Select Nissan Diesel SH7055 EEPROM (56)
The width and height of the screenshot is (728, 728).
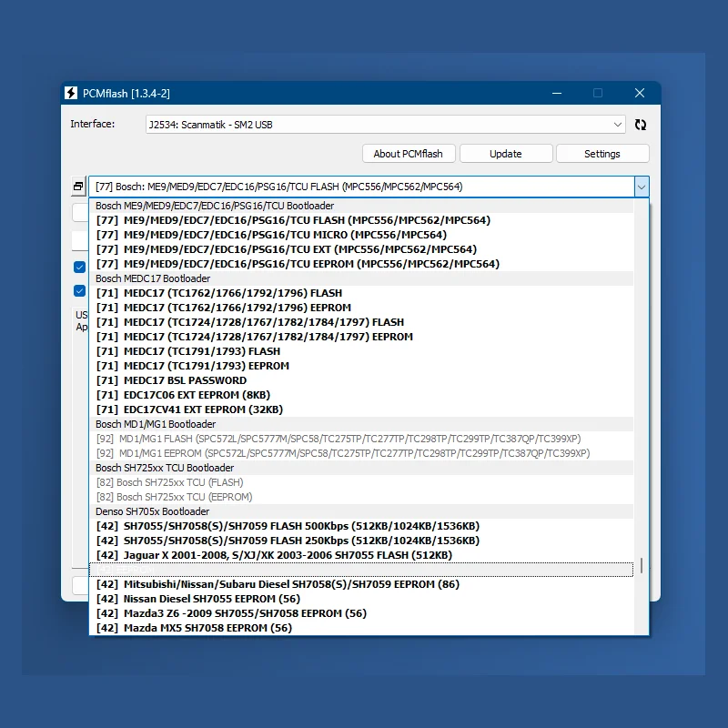point(361,599)
